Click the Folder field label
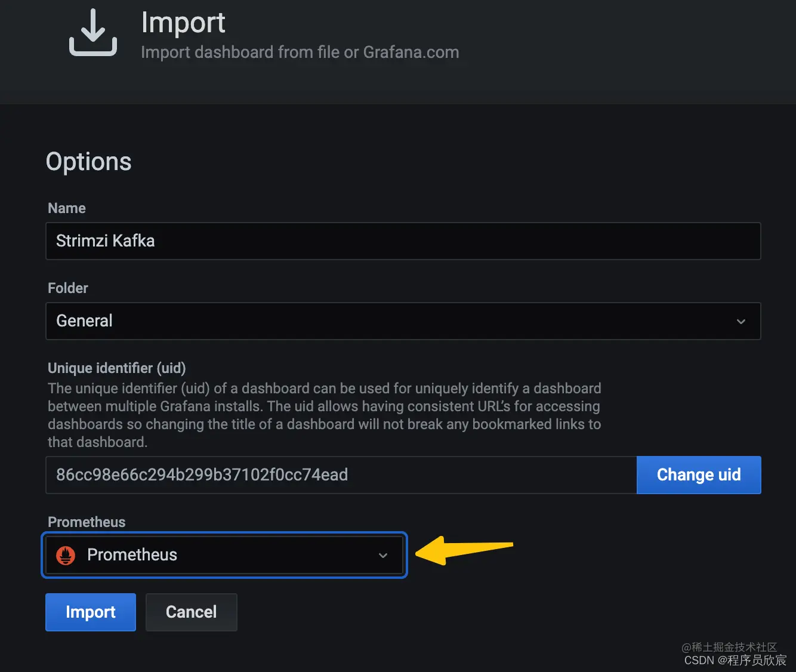Viewport: 796px width, 672px height. (x=68, y=288)
